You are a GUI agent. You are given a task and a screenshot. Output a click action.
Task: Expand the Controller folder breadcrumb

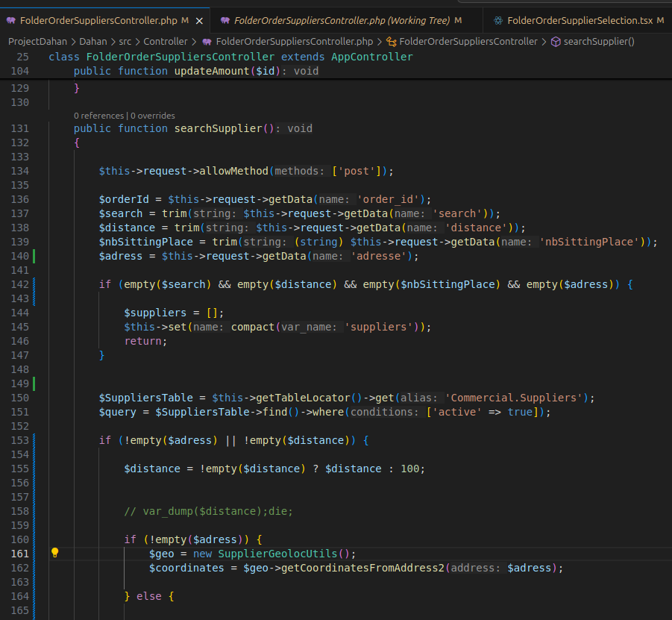click(166, 42)
